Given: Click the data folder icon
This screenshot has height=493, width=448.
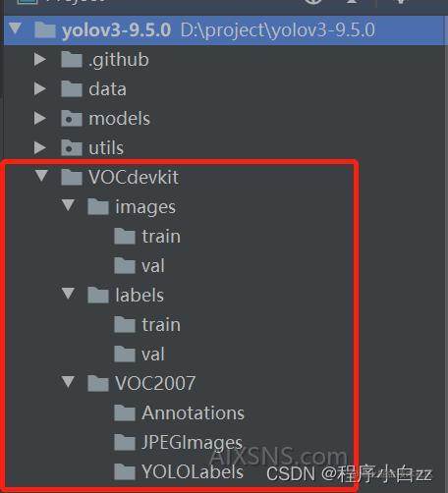Looking at the screenshot, I should 71,89.
